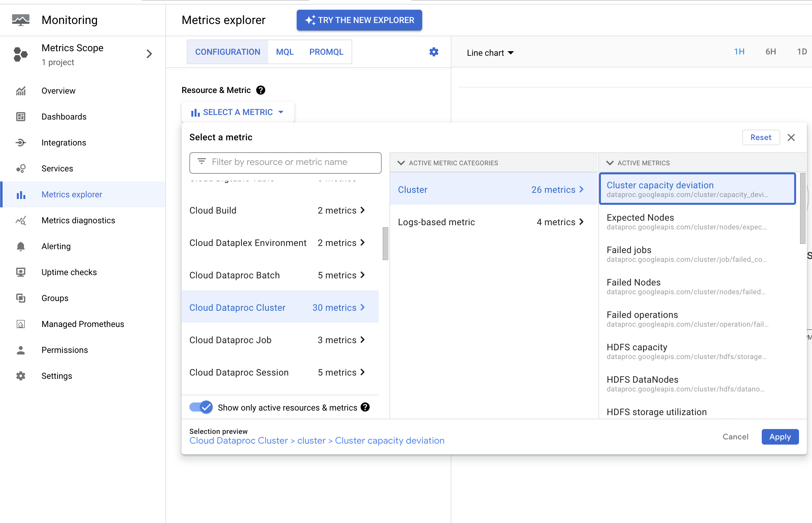Click the Managed Prometheus icon
The image size is (812, 523).
(x=21, y=324)
